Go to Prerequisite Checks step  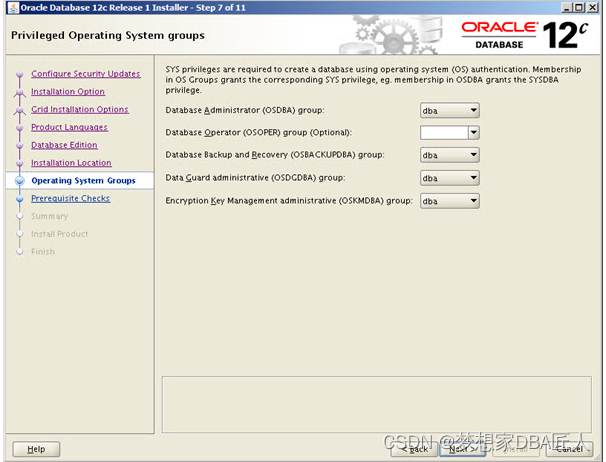tap(71, 198)
